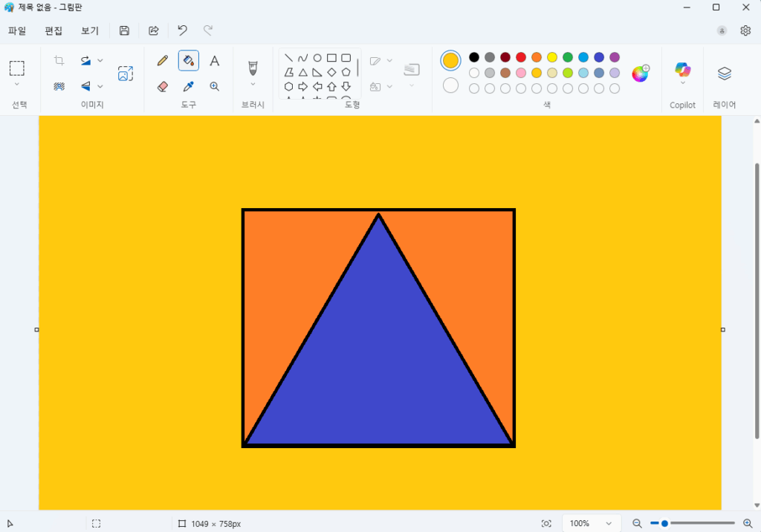Select the Pencil tool
Image resolution: width=761 pixels, height=532 pixels.
[163, 61]
